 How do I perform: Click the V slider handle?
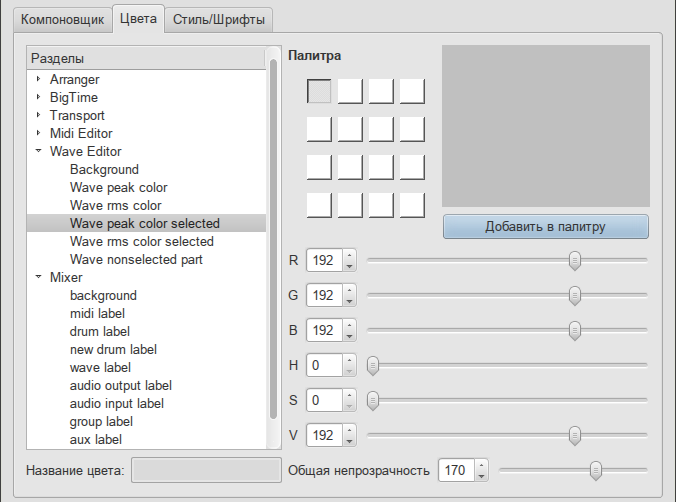575,436
